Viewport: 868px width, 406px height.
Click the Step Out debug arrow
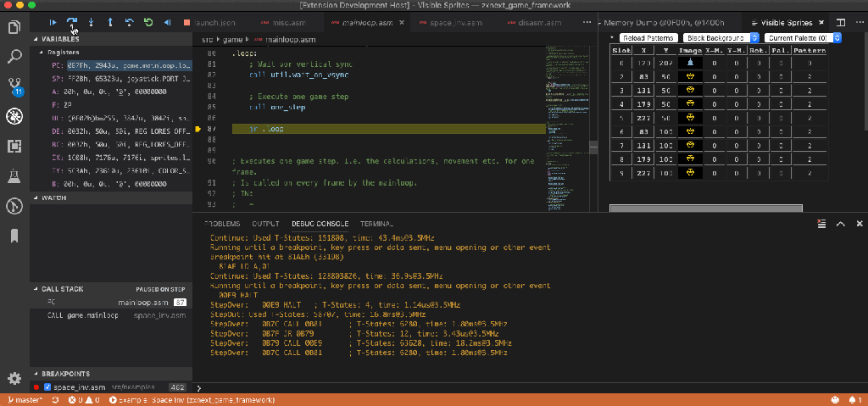click(x=110, y=22)
